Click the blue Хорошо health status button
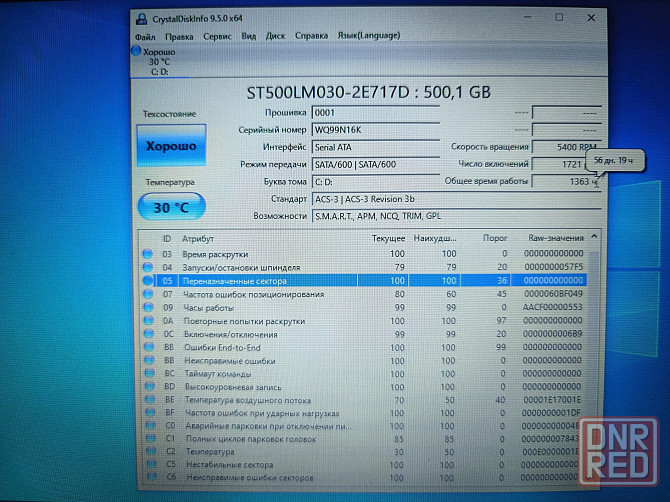The width and height of the screenshot is (670, 502). [x=171, y=146]
